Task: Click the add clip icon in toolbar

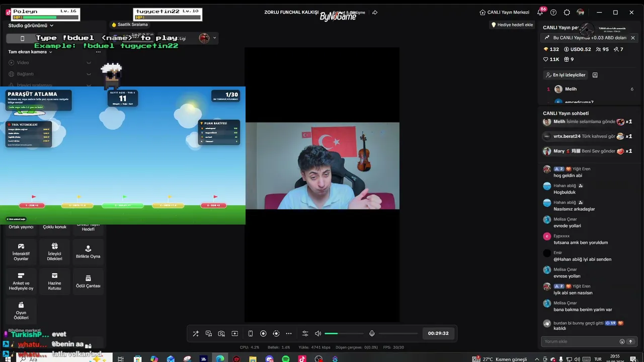Action: 234,333
